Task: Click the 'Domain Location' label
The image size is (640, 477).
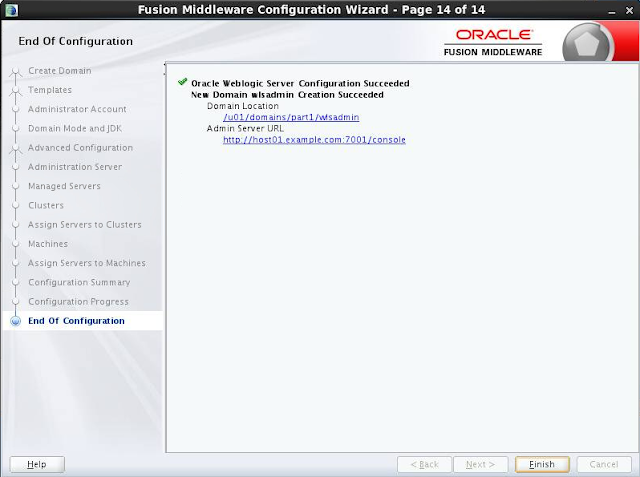Action: tap(243, 106)
